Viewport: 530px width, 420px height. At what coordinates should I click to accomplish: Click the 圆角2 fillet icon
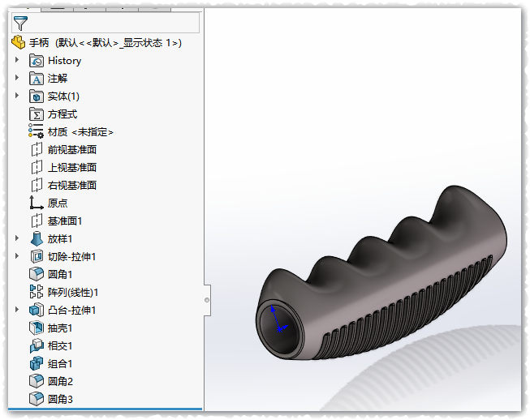(x=37, y=381)
